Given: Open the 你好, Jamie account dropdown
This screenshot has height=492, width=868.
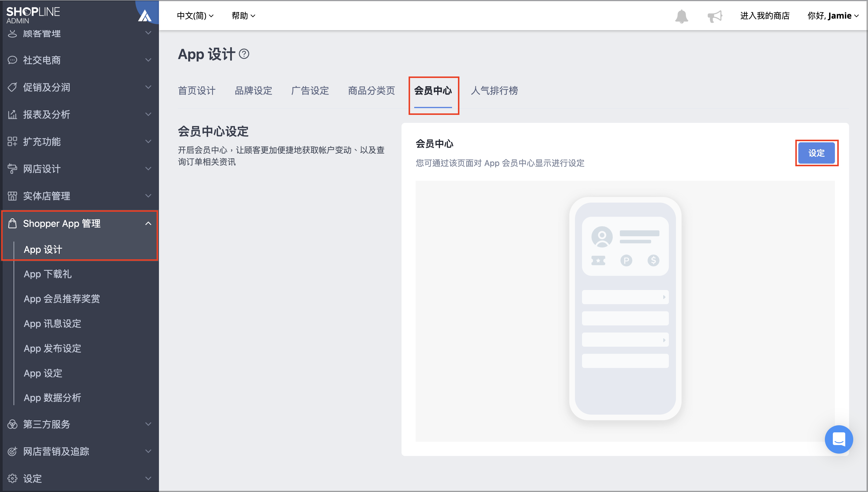Looking at the screenshot, I should point(833,16).
